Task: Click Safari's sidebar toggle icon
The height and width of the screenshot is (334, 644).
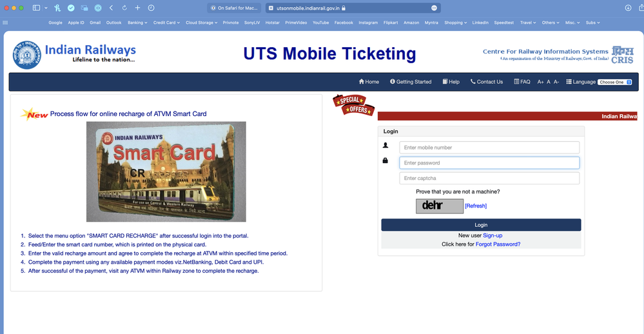Action: 36,8
